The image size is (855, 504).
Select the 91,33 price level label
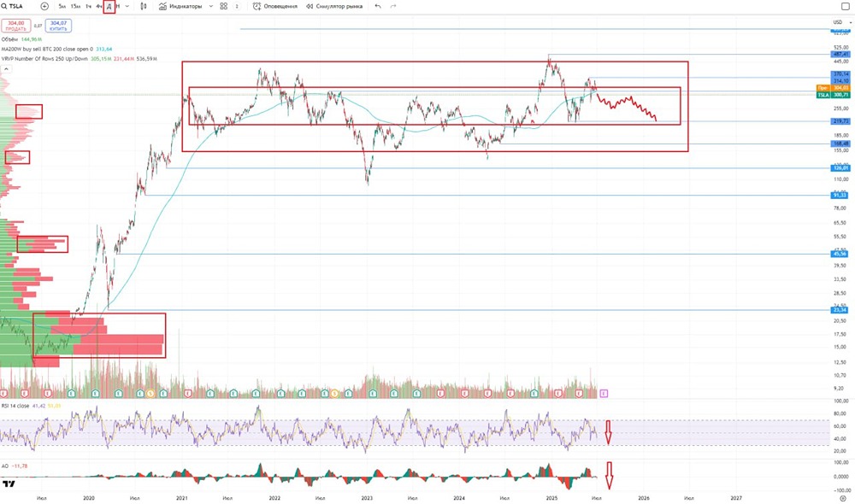pos(840,195)
